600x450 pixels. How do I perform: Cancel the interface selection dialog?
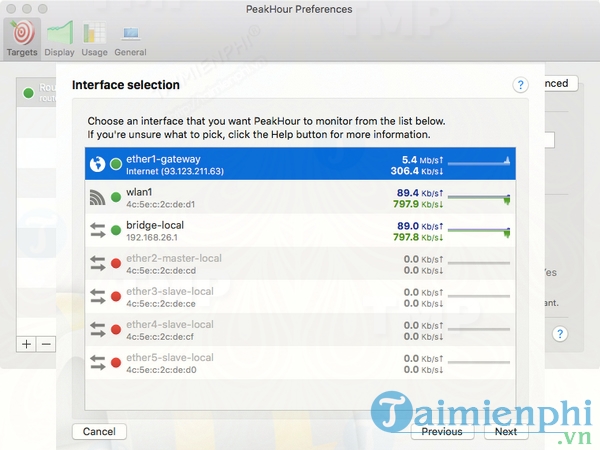tap(99, 432)
